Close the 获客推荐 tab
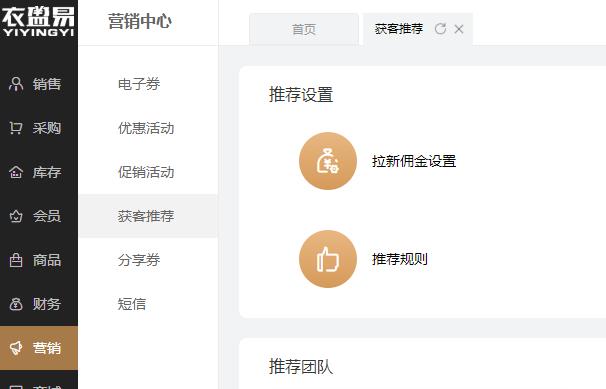Viewport: 606px width, 389px height. pos(459,29)
